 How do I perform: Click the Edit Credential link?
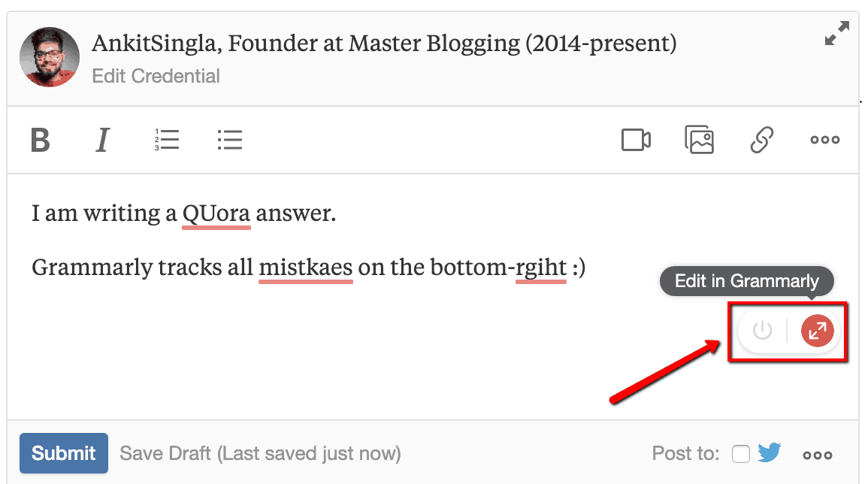[156, 76]
